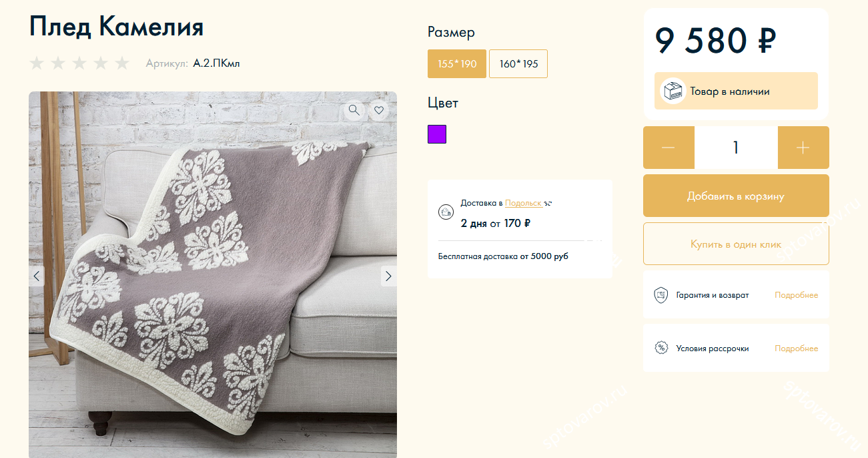Click the box icon near Товар в наличии
Image resolution: width=868 pixels, height=458 pixels.
tap(673, 91)
